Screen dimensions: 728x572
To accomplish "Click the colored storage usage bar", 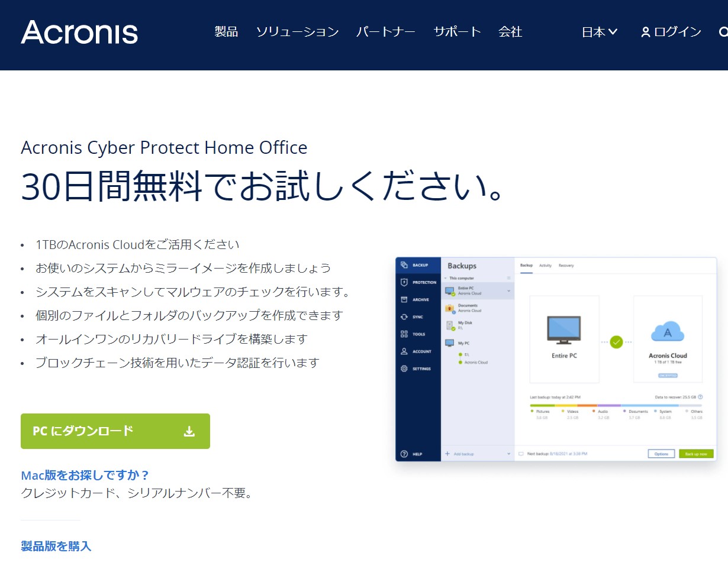I will (x=616, y=405).
